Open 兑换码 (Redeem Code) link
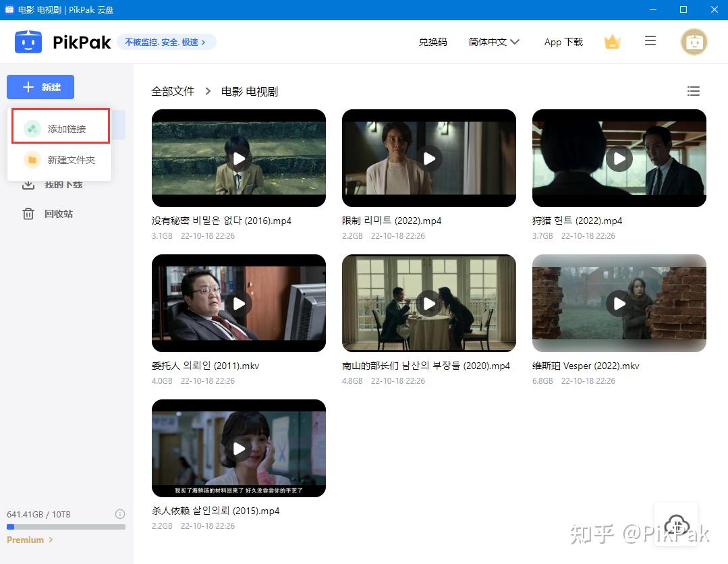The width and height of the screenshot is (728, 564). tap(432, 41)
